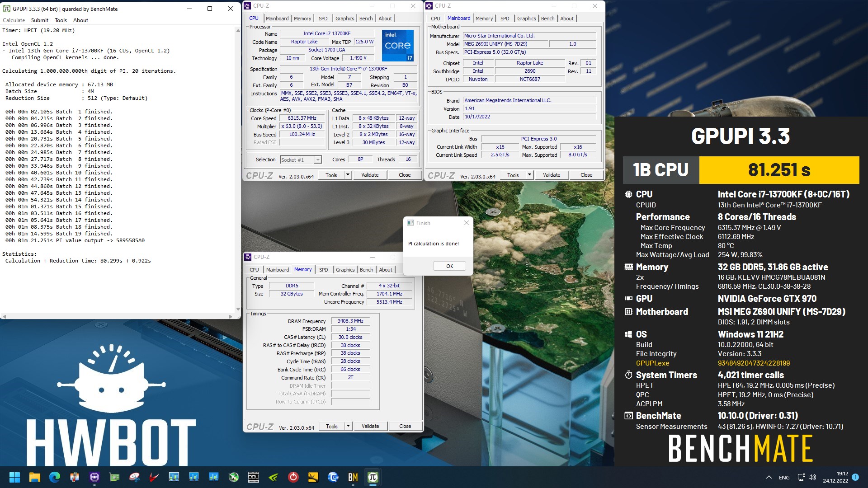Open the scissors snipping app on the taskbar
Image resolution: width=868 pixels, height=488 pixels.
(x=134, y=477)
